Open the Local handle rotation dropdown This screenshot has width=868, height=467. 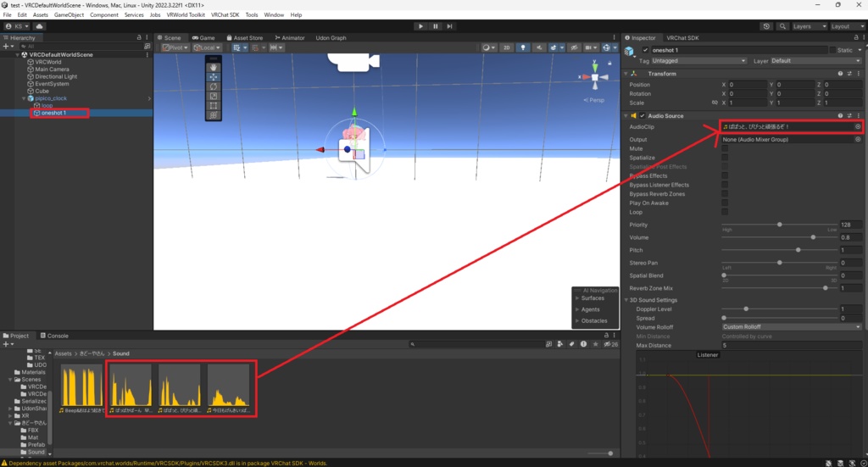tap(207, 47)
